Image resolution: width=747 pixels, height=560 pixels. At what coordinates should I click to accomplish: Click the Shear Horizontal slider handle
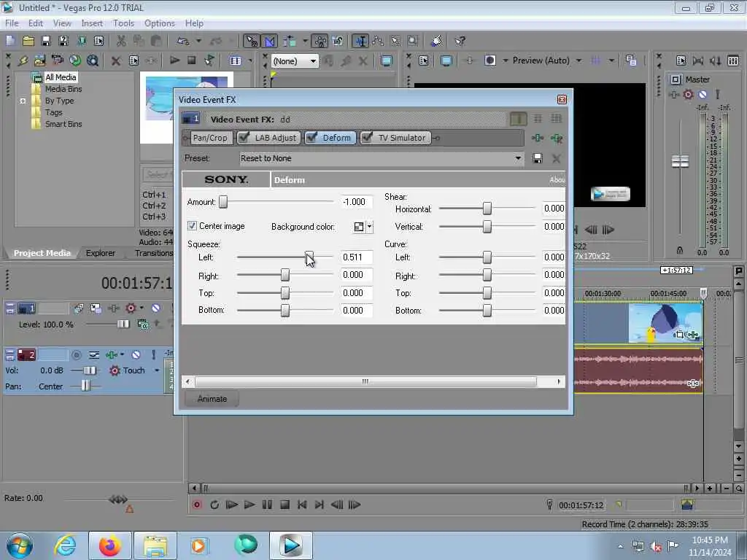[487, 209]
